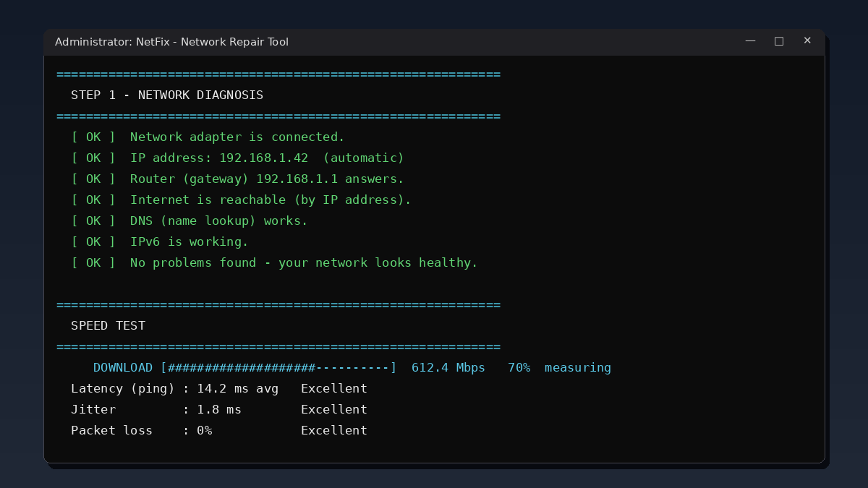
Task: Click the 'SPEED TEST' heading
Action: (108, 326)
